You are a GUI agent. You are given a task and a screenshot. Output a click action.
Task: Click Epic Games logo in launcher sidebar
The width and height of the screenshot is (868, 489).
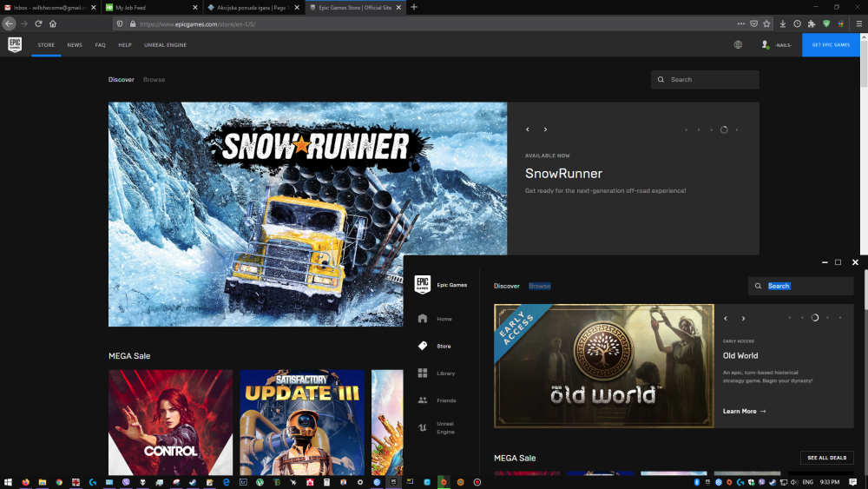coord(423,285)
